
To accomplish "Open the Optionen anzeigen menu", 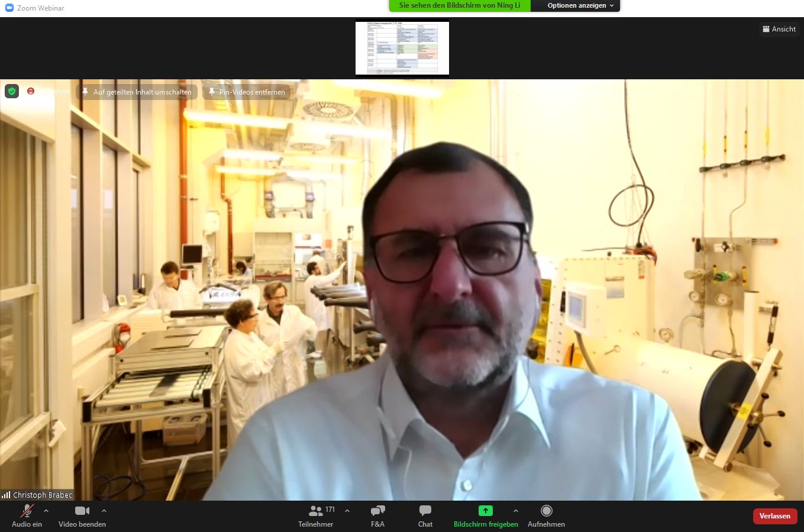I will click(576, 6).
